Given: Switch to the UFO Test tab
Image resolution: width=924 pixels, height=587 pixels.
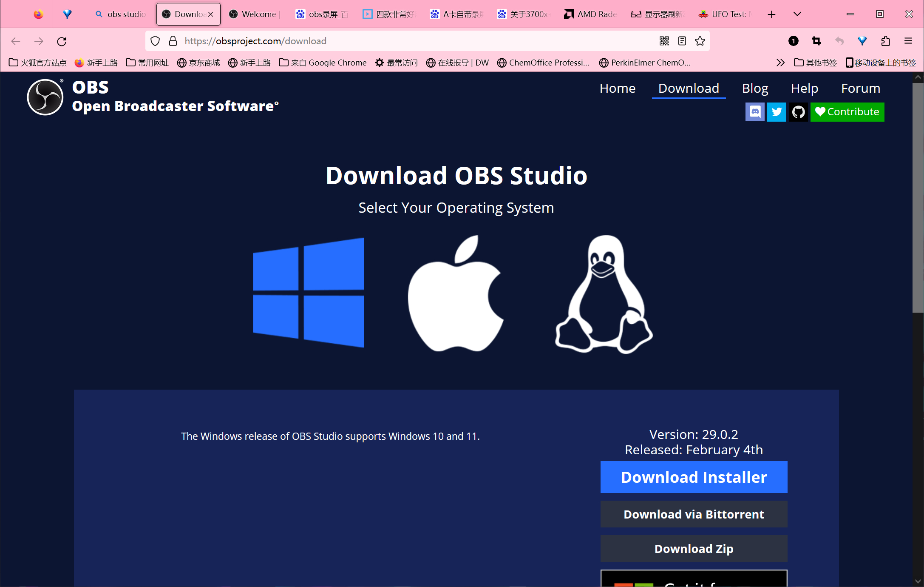Looking at the screenshot, I should click(726, 14).
